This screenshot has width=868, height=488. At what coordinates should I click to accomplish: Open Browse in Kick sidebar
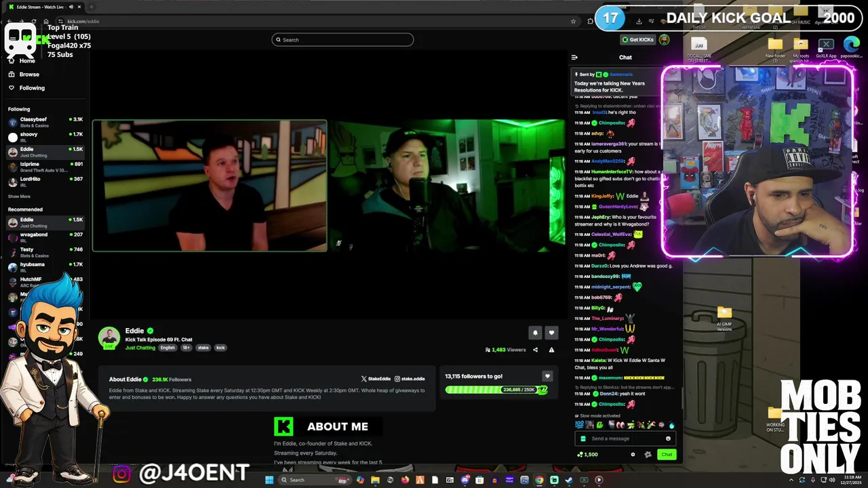(x=29, y=75)
